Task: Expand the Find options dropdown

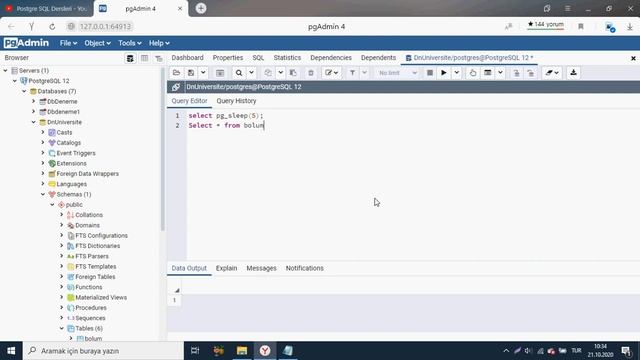Action: 251,73
